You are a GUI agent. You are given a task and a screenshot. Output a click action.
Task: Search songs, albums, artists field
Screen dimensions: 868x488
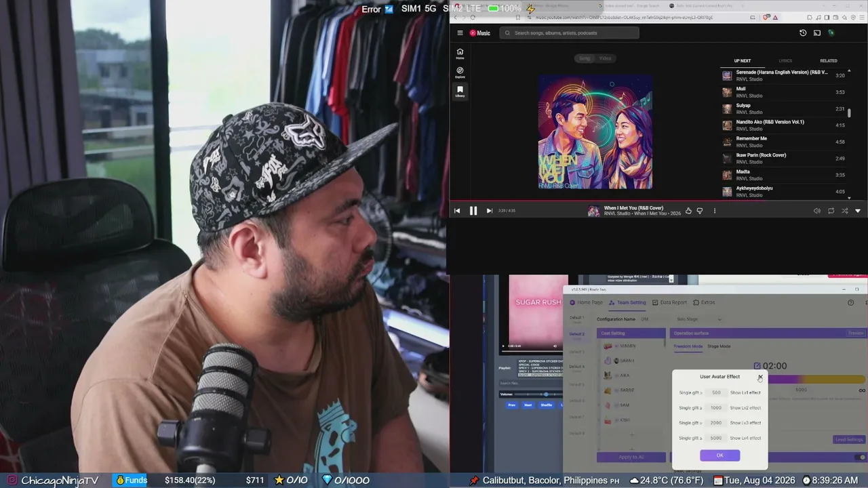point(569,33)
